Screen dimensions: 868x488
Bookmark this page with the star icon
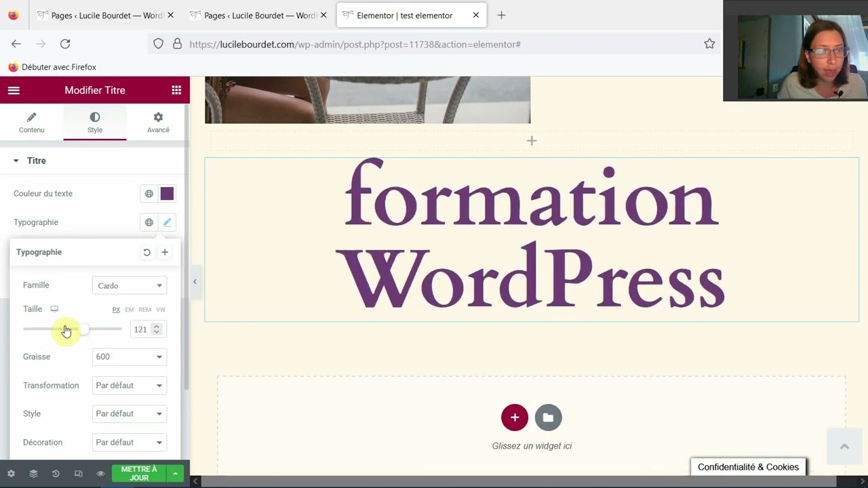point(709,44)
